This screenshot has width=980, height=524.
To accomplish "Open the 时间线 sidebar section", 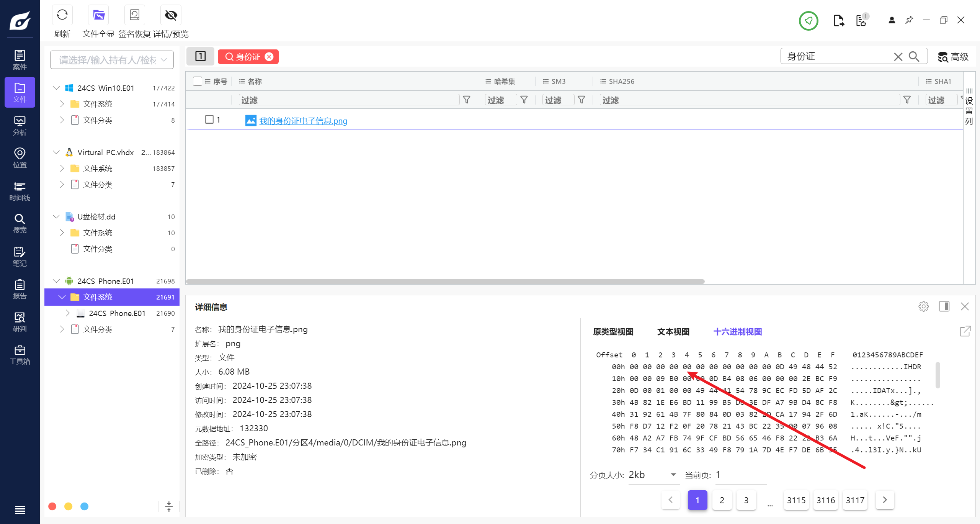I will pyautogui.click(x=20, y=191).
